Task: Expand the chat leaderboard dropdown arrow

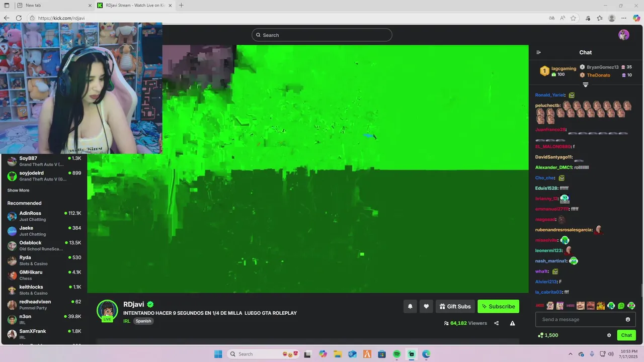Action: pos(585,84)
